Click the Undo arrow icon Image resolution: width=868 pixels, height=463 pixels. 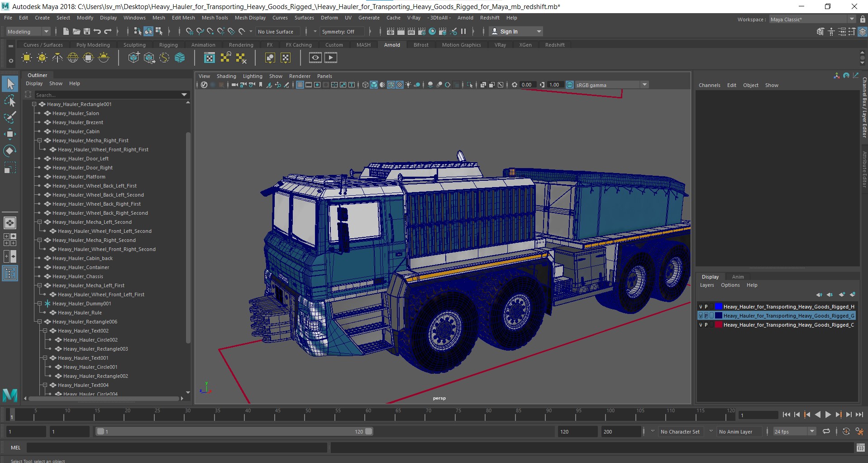point(97,31)
